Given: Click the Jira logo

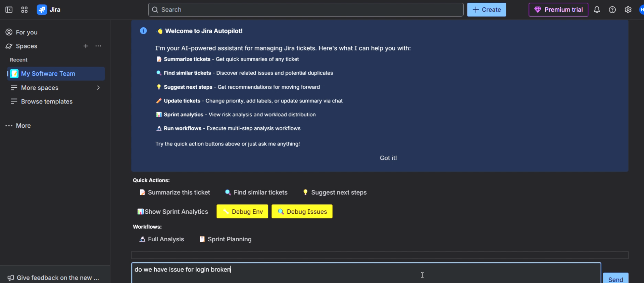Looking at the screenshot, I should coord(49,10).
